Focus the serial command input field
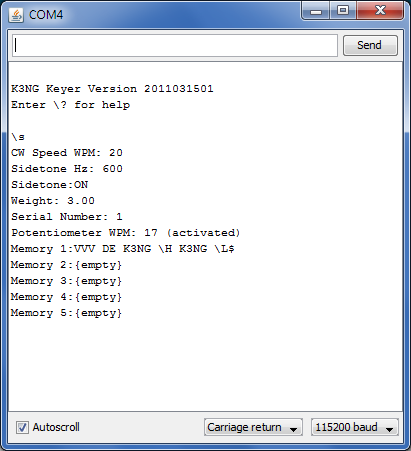The image size is (411, 451). [x=175, y=45]
